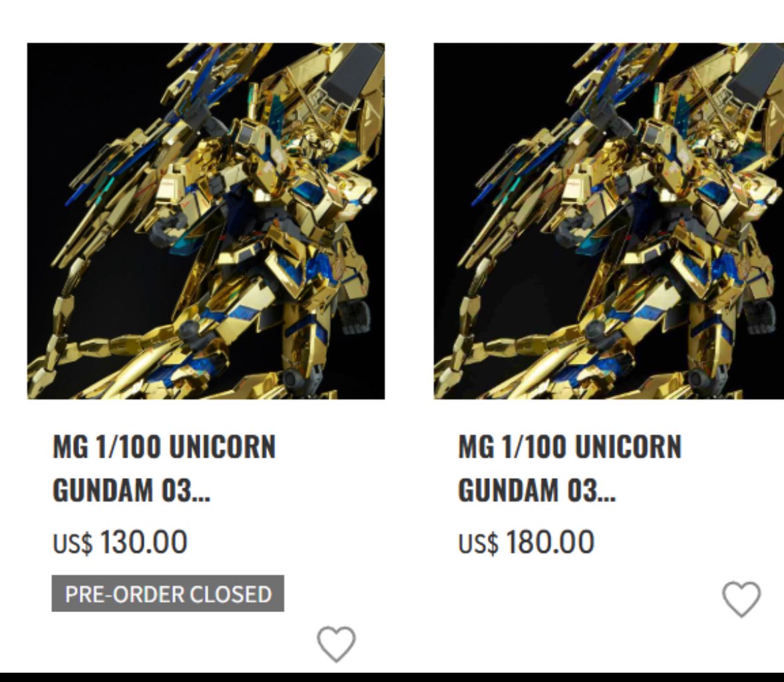Open the first MG 1/100 Unicorn Gundam title
The width and height of the screenshot is (784, 682).
click(x=164, y=468)
